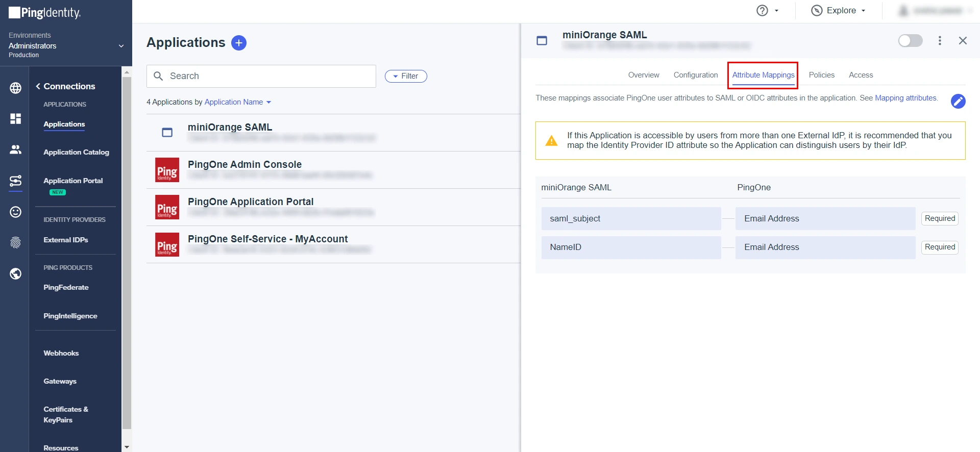Screen dimensions: 980x452
Task: Switch to the Overview tab
Action: pos(644,75)
